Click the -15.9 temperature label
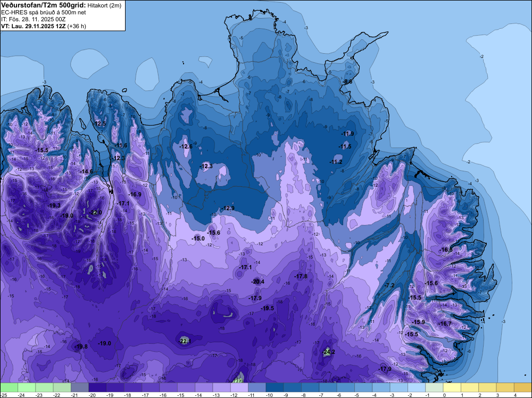 click(x=418, y=322)
